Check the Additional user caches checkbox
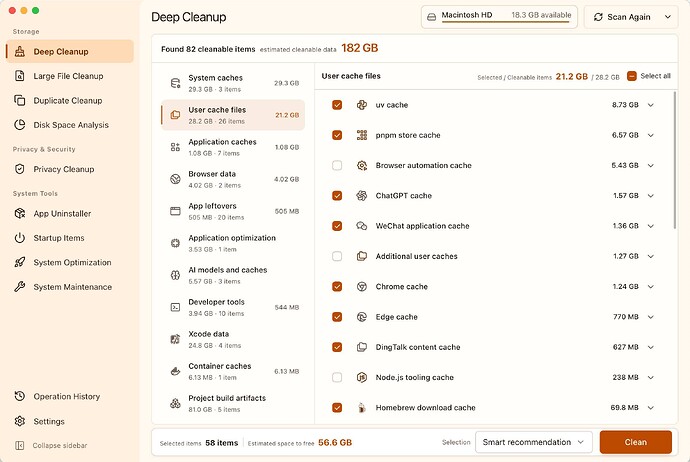Image resolution: width=690 pixels, height=462 pixels. pos(337,256)
